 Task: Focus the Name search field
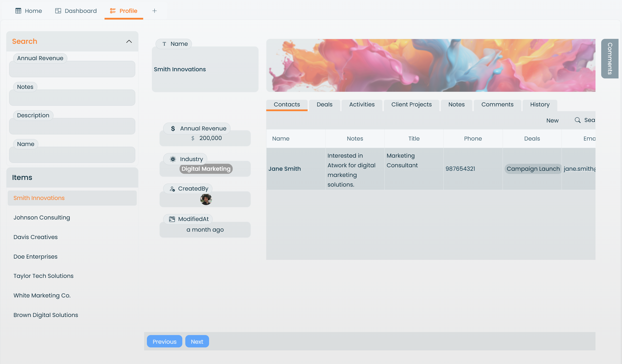[x=72, y=155]
